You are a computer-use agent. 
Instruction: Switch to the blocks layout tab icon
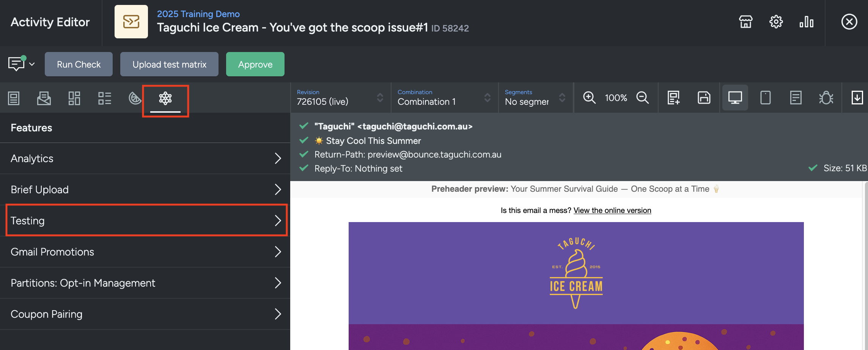pyautogui.click(x=74, y=98)
